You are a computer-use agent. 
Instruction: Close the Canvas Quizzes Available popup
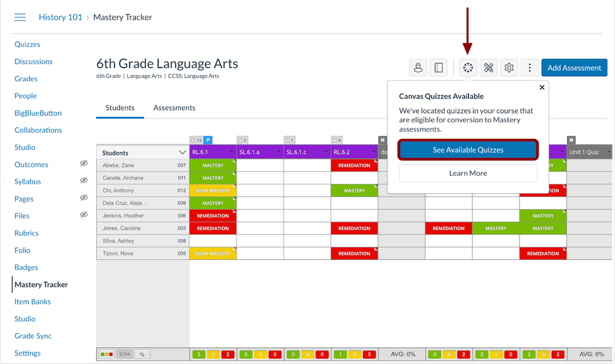coord(542,87)
